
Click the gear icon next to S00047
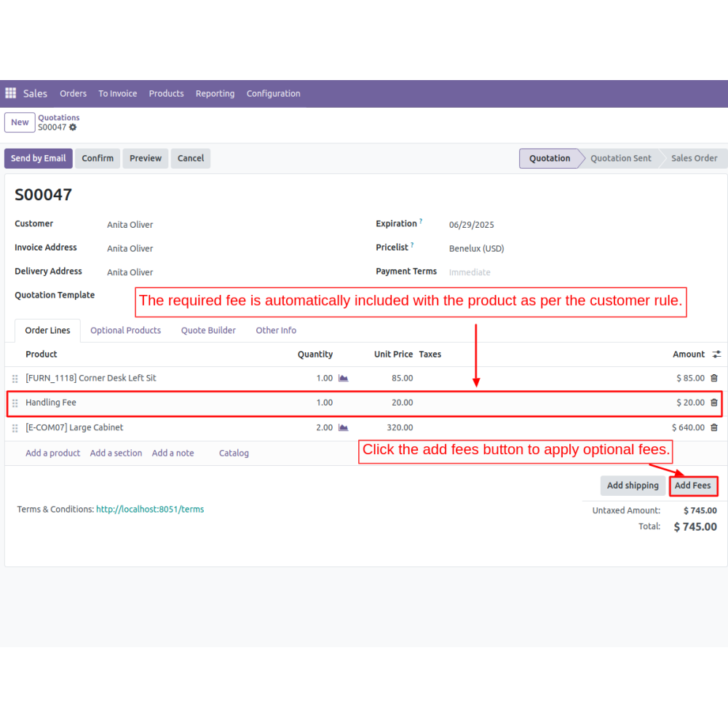tap(73, 127)
